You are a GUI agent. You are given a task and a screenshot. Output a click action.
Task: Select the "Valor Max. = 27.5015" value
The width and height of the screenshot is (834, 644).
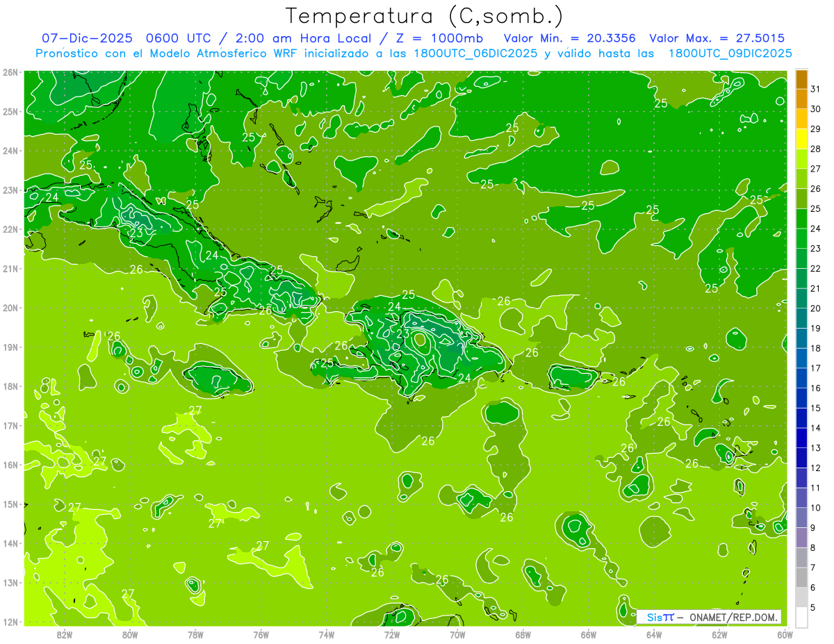click(717, 38)
